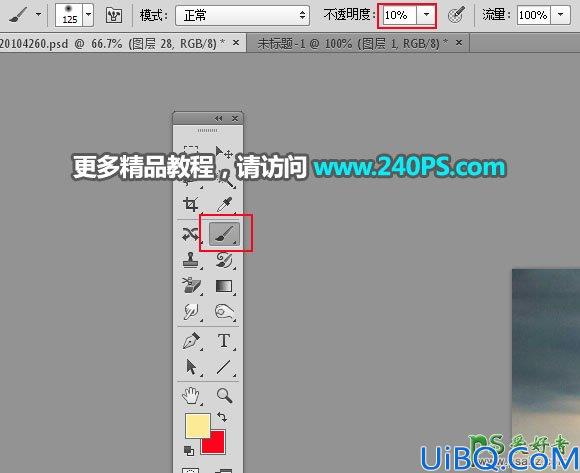The height and width of the screenshot is (473, 580).
Task: Reset to default black and white colors
Action: pos(189,450)
